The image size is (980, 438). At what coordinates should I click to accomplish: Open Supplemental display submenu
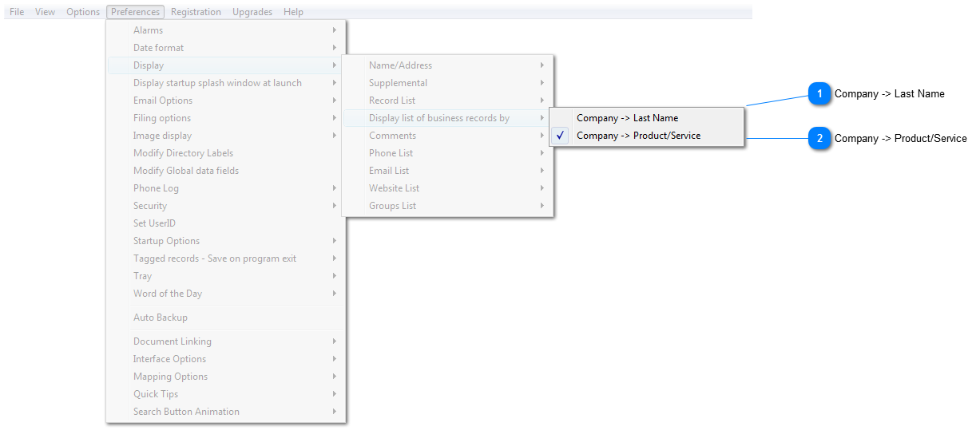click(x=447, y=83)
